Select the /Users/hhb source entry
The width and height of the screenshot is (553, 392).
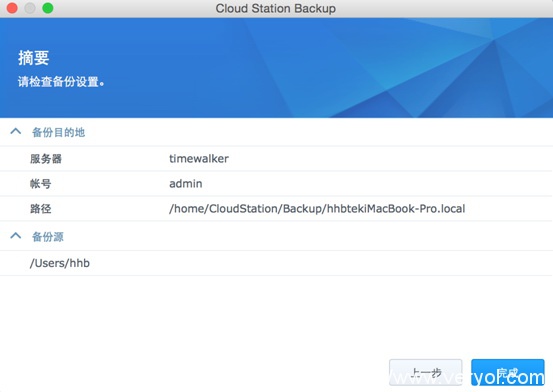coord(60,263)
